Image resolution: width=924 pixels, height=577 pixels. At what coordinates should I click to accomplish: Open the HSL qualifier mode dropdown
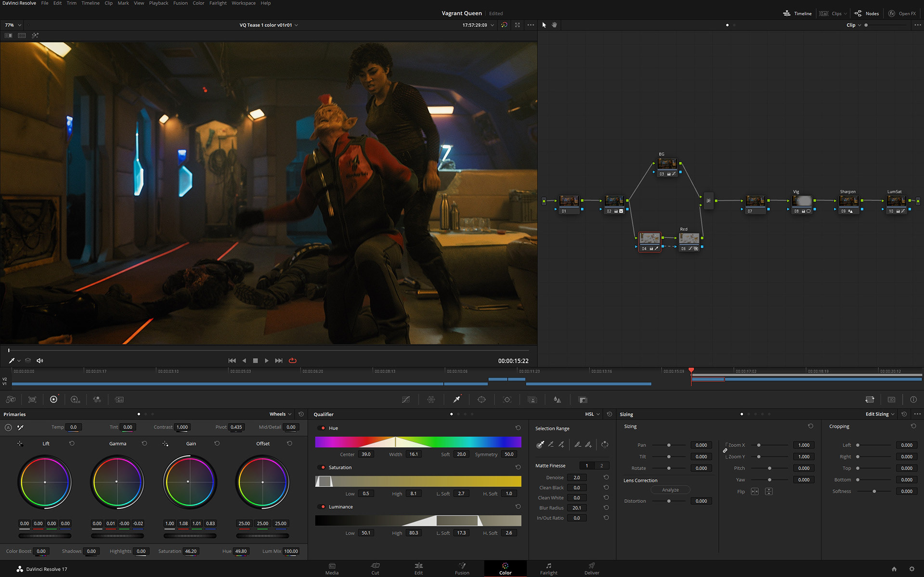click(592, 414)
